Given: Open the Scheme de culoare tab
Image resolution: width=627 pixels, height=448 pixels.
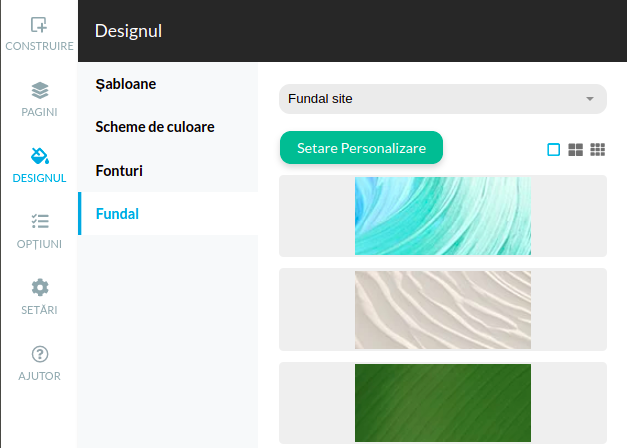Looking at the screenshot, I should point(155,127).
